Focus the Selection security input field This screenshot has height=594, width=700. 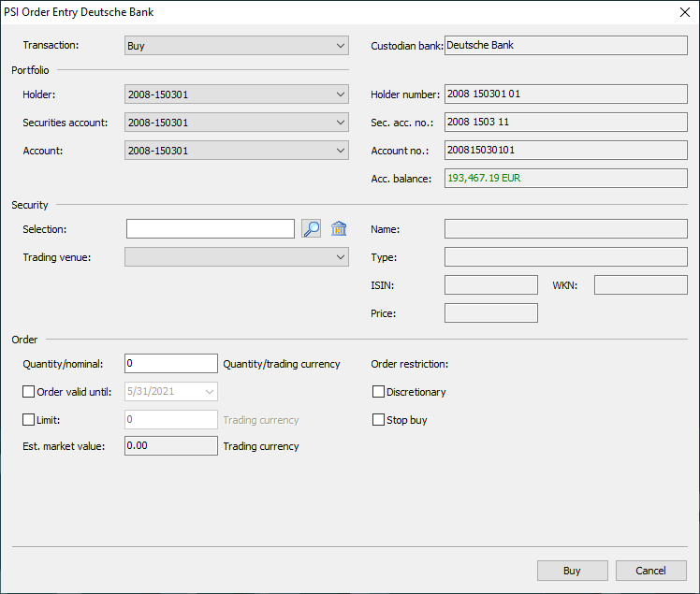point(210,229)
